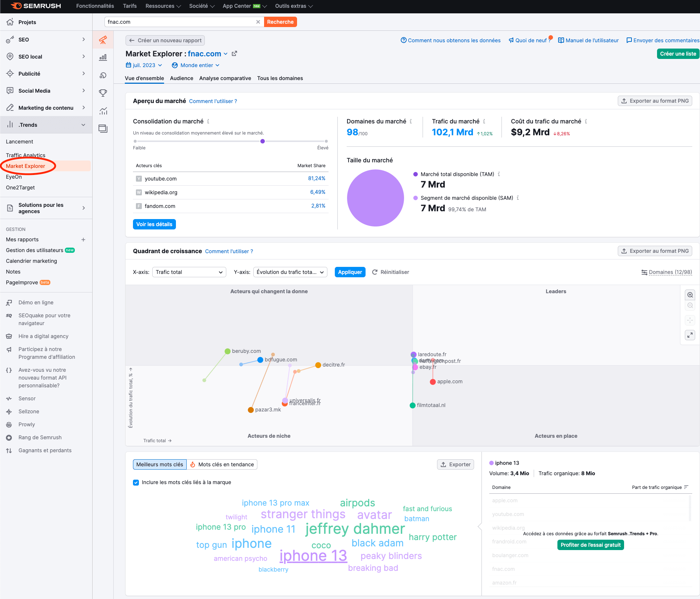The image size is (700, 599).
Task: Open the bar chart icon in sidebar strip
Action: pyautogui.click(x=103, y=57)
